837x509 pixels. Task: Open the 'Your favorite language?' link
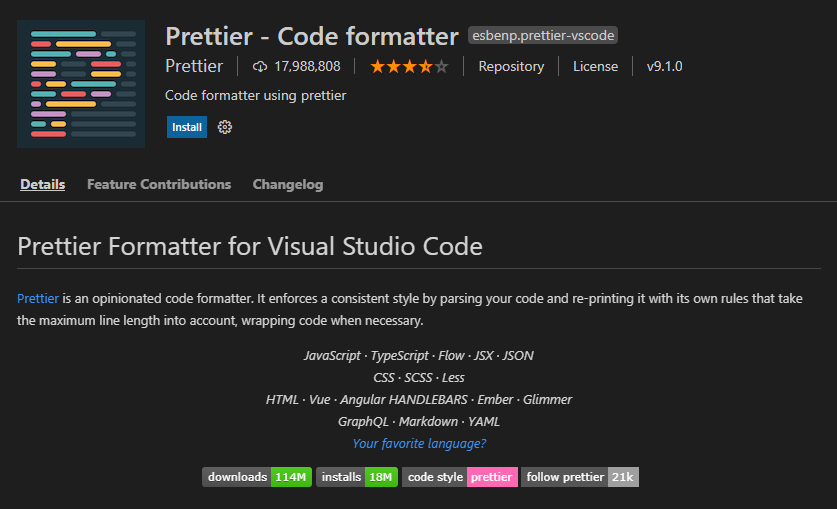(x=419, y=443)
